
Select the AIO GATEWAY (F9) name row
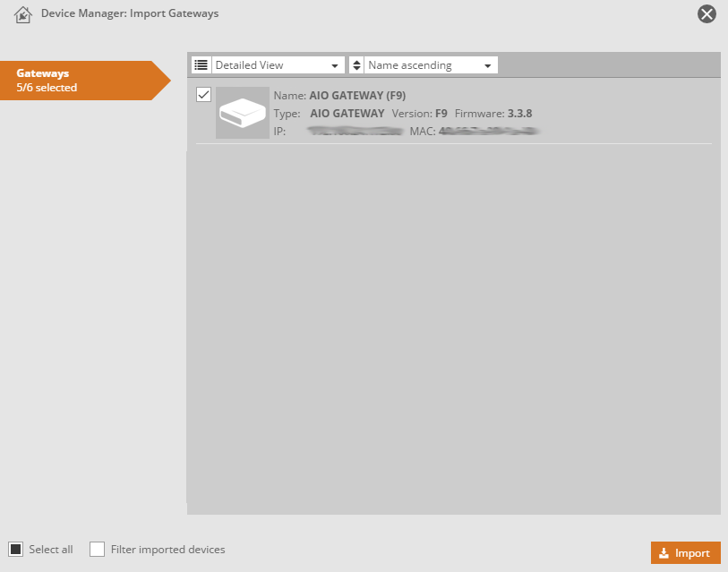[356, 95]
